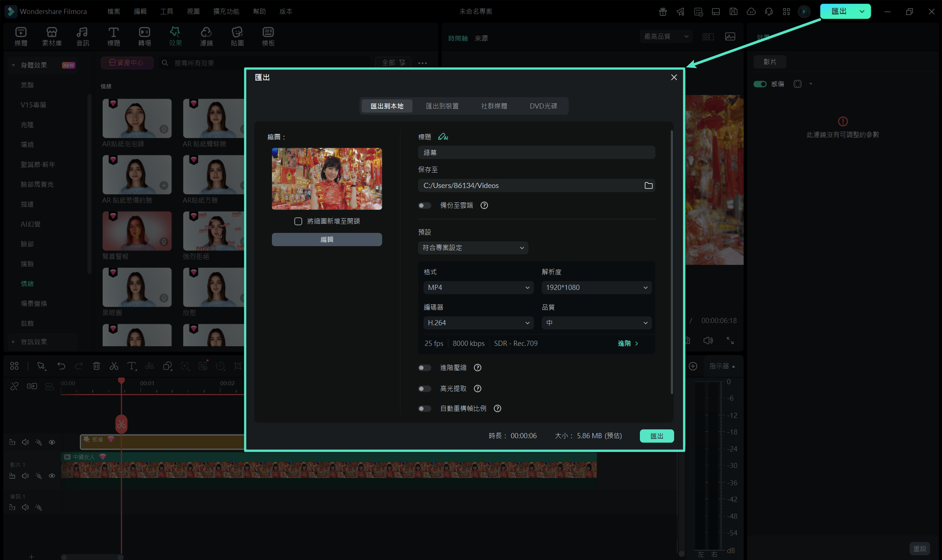Click the gift icon in the title bar
The width and height of the screenshot is (942, 560).
pos(662,11)
